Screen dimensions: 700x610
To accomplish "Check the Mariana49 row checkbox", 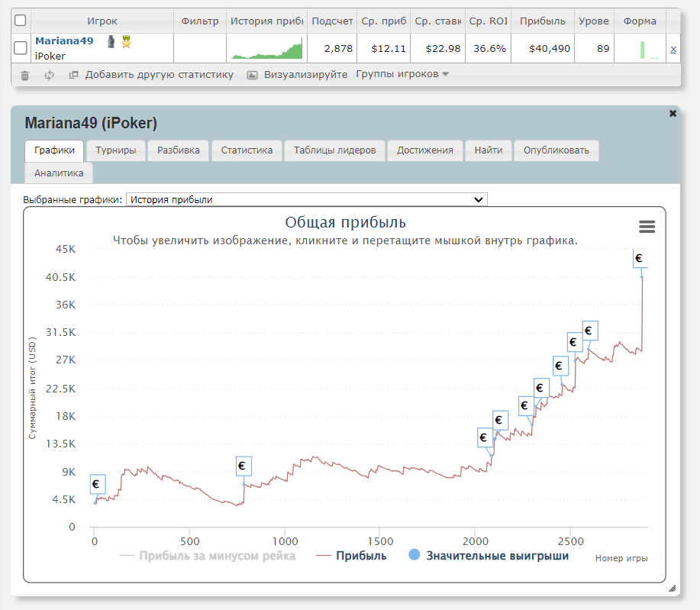I will [x=21, y=48].
